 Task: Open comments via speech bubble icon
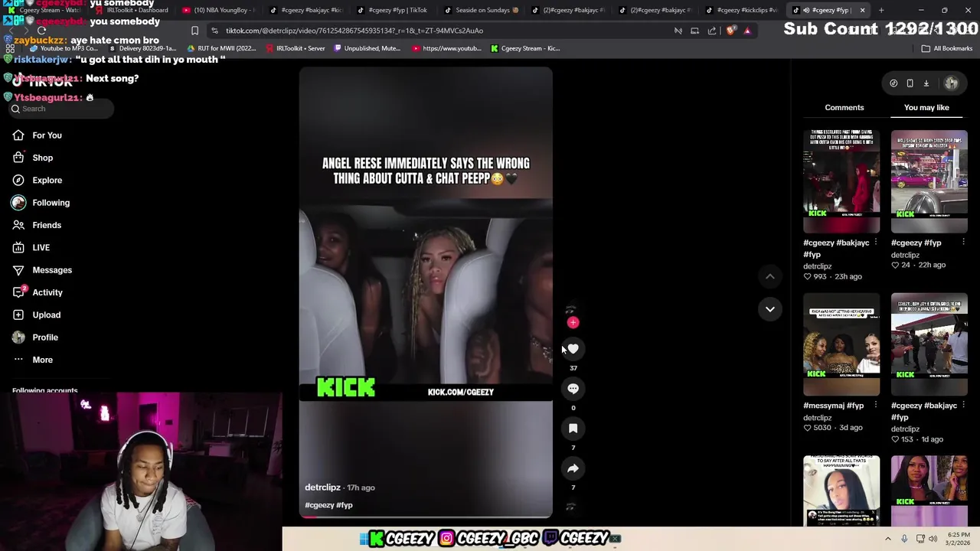[x=573, y=389]
